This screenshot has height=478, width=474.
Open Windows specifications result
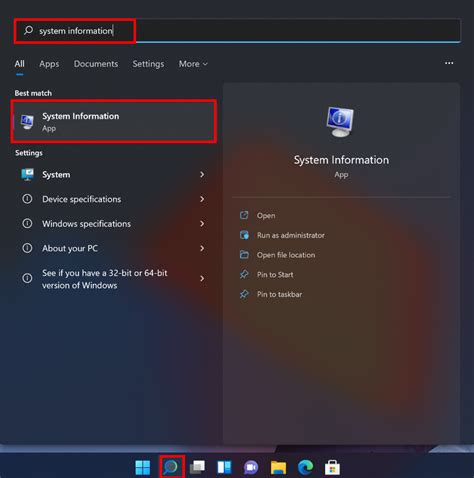(x=113, y=224)
